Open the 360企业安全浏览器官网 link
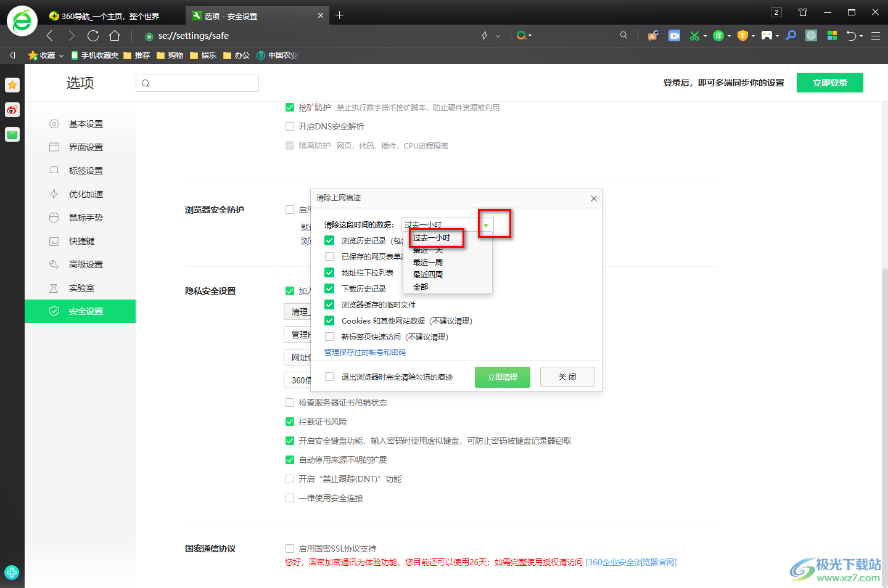888x588 pixels. pyautogui.click(x=631, y=562)
